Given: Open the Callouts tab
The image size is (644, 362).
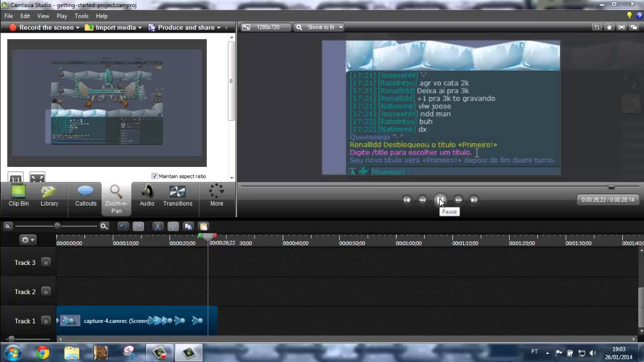Looking at the screenshot, I should click(x=86, y=196).
